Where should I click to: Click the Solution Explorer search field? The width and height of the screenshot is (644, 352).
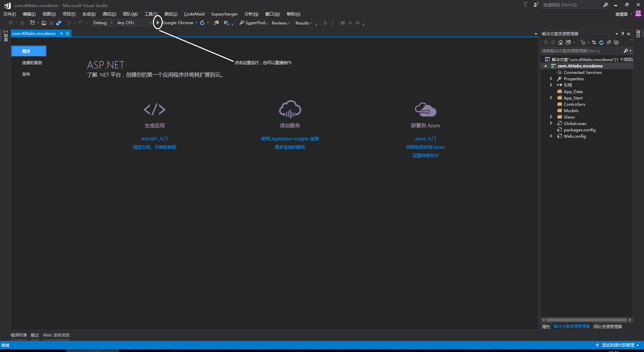(x=582, y=51)
